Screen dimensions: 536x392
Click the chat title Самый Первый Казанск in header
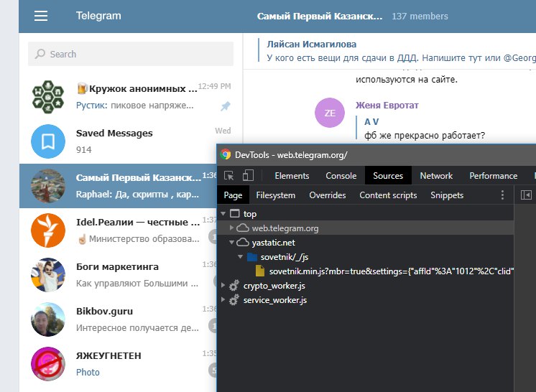point(320,16)
